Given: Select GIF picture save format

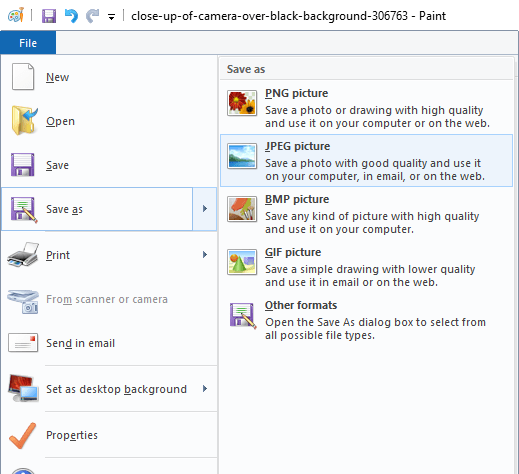Looking at the screenshot, I should click(x=366, y=267).
